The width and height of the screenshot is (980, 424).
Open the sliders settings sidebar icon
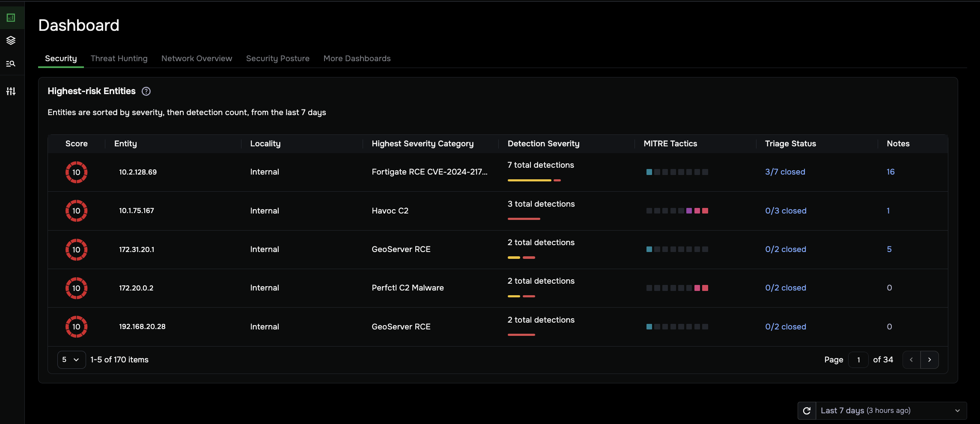point(11,91)
